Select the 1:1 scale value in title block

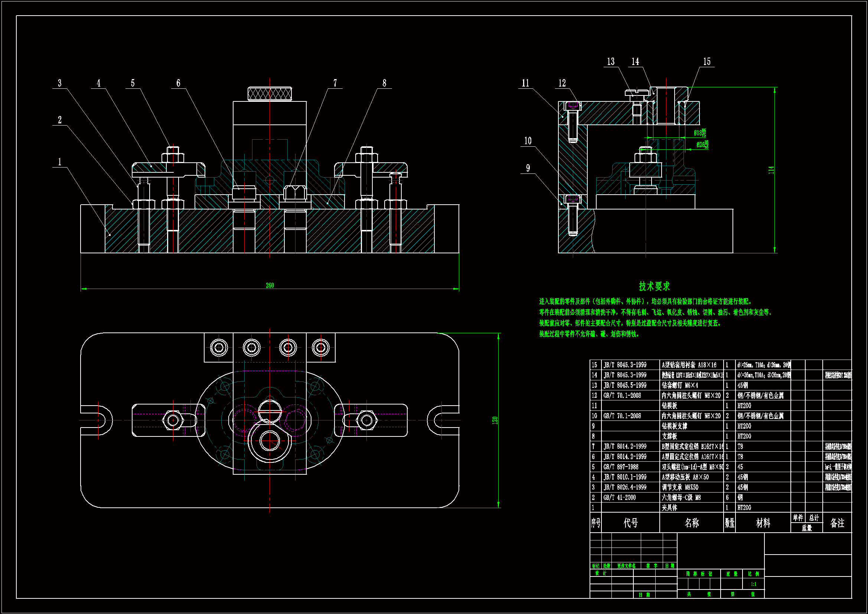753,584
